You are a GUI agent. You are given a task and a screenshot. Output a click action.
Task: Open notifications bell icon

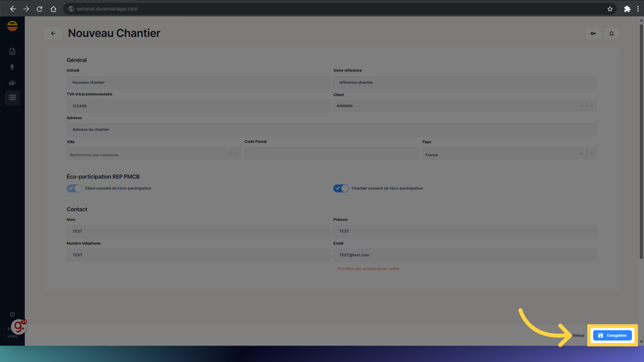click(x=611, y=33)
